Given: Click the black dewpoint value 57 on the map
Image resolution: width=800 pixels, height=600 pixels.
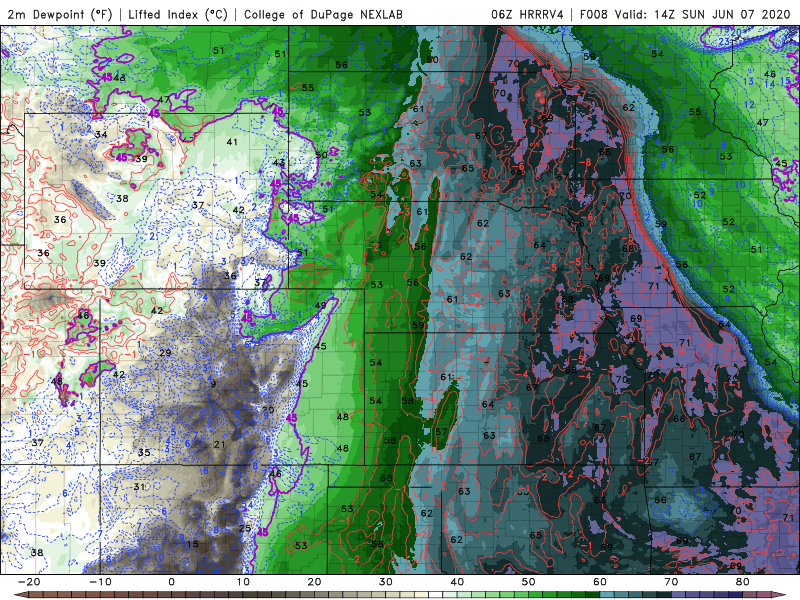Looking at the screenshot, I should click(441, 432).
